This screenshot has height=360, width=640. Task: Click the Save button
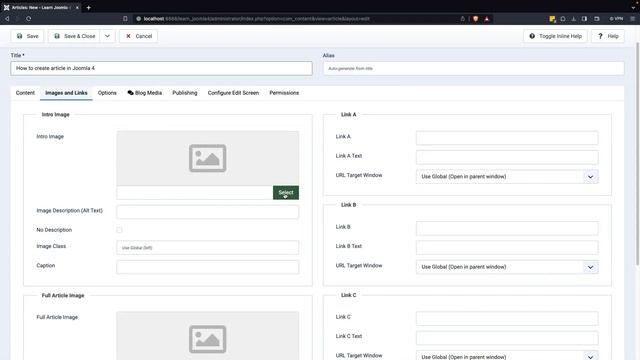coord(27,36)
